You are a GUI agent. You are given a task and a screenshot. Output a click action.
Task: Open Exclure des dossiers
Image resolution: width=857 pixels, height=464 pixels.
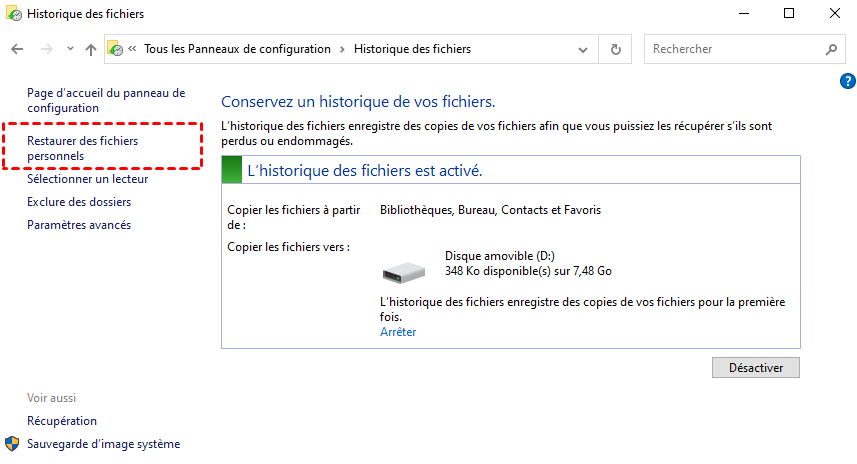[x=79, y=202]
